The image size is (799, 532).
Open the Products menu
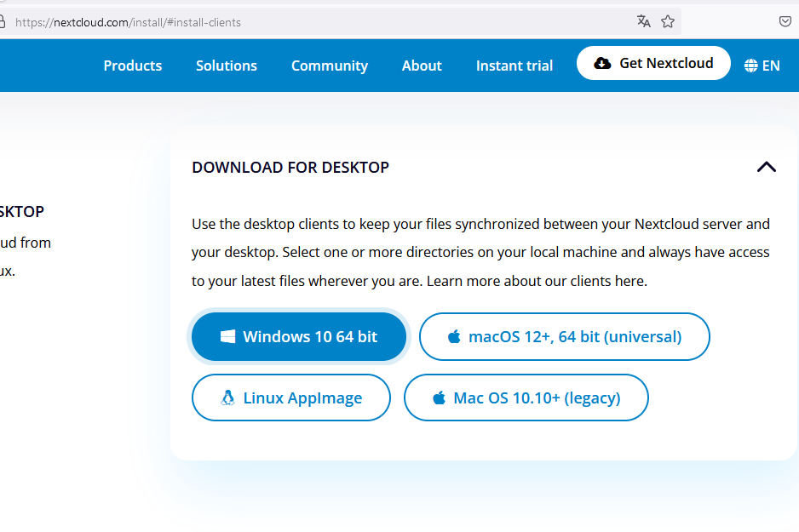click(132, 66)
